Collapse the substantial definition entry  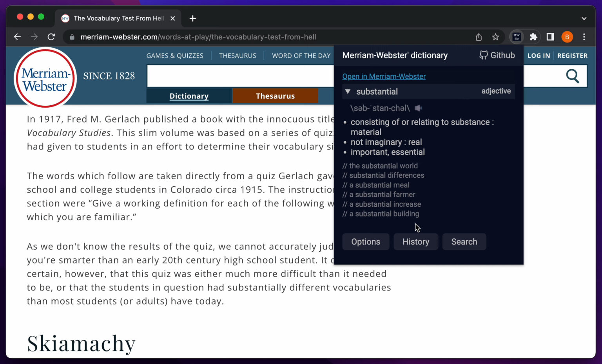348,92
